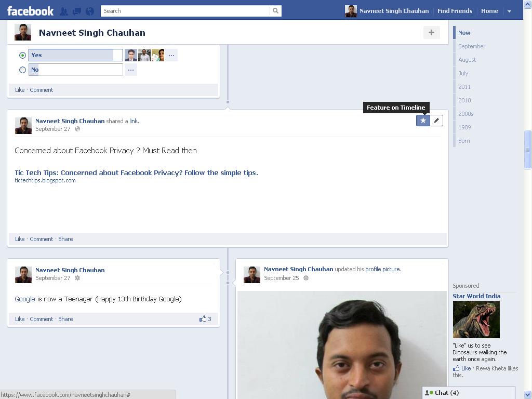This screenshot has width=532, height=399.
Task: Jump to September in the timeline sidebar
Action: point(471,46)
